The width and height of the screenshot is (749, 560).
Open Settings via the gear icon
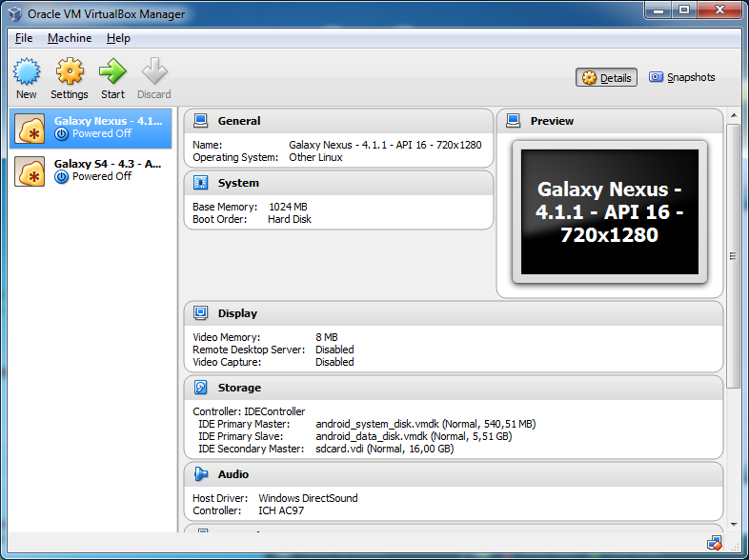tap(70, 71)
